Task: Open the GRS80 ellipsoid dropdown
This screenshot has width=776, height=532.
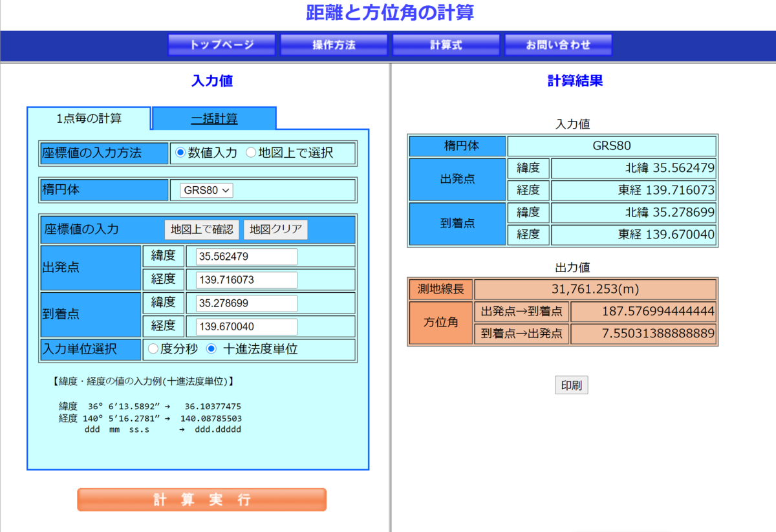Action: 206,191
